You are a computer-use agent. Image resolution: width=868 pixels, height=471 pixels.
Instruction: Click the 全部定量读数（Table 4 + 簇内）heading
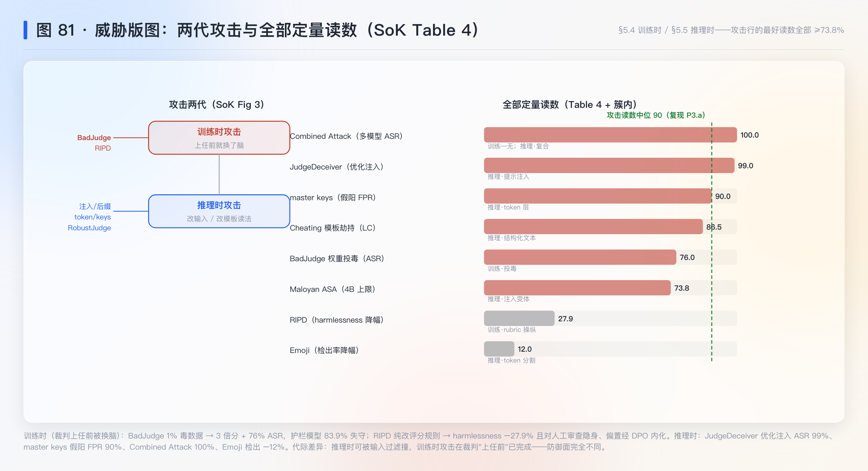570,104
